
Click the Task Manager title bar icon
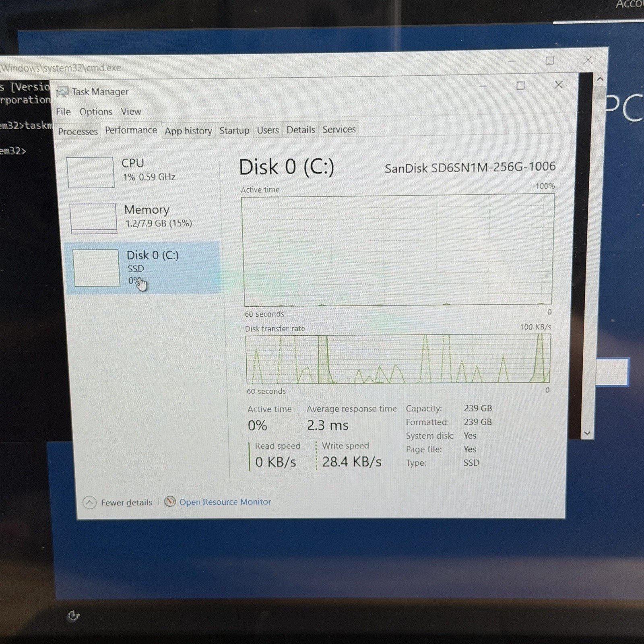tap(62, 92)
